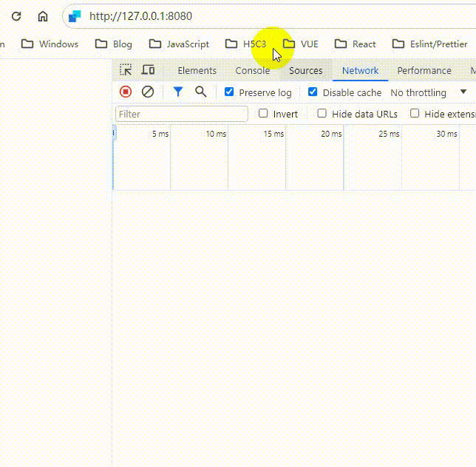Click the 30 ms timeline marker
The width and height of the screenshot is (476, 467).
point(446,134)
